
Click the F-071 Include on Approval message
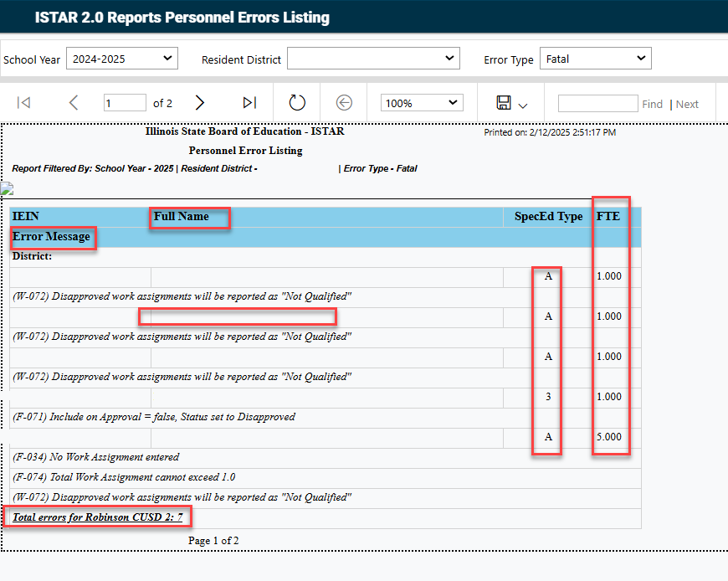154,417
